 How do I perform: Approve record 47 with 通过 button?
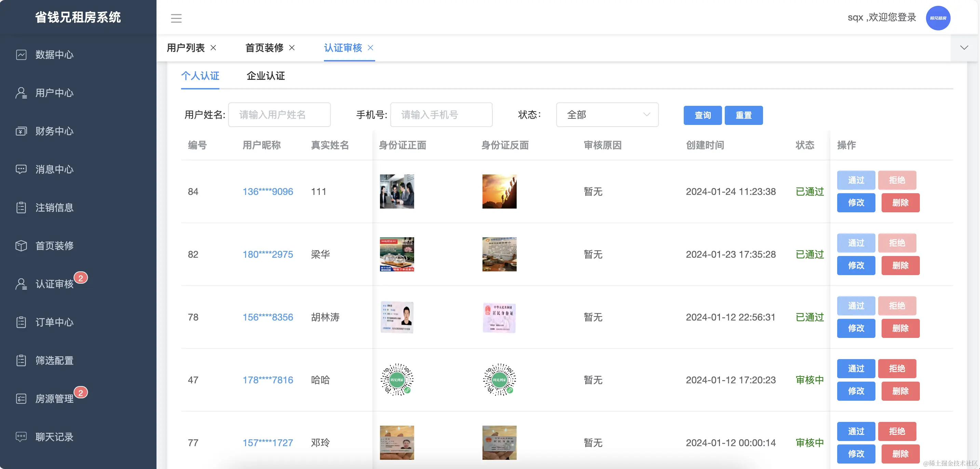click(856, 368)
